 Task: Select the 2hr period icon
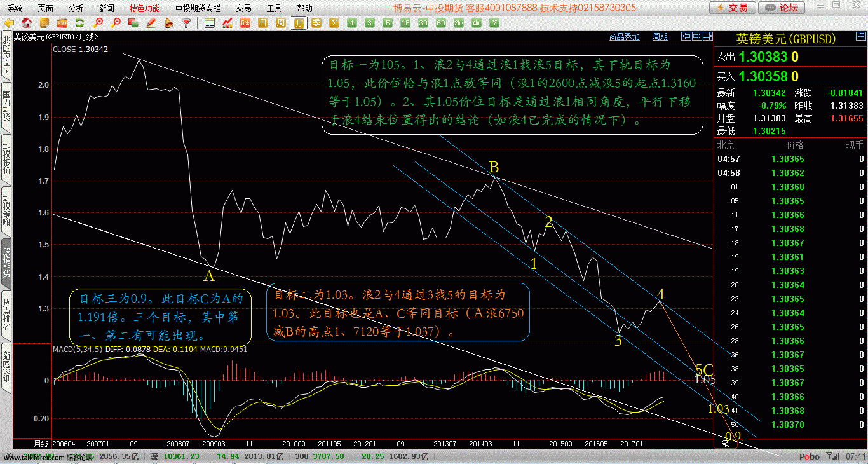[459, 23]
